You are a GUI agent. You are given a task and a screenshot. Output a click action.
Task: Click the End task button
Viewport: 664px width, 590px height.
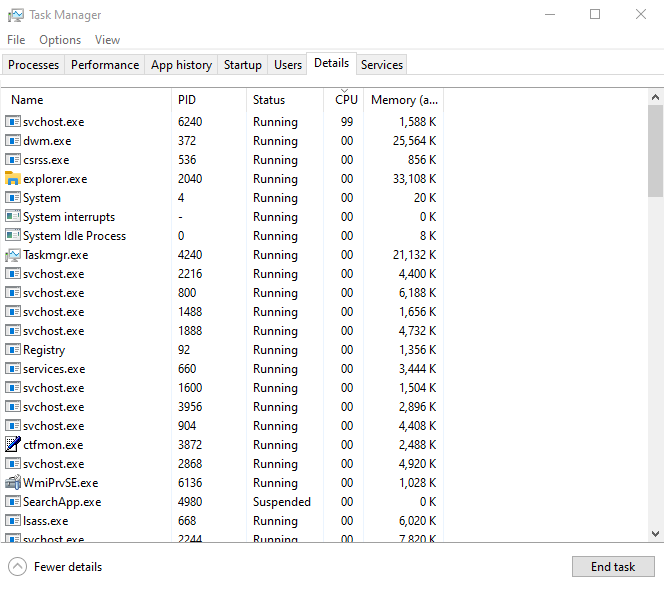(x=613, y=567)
